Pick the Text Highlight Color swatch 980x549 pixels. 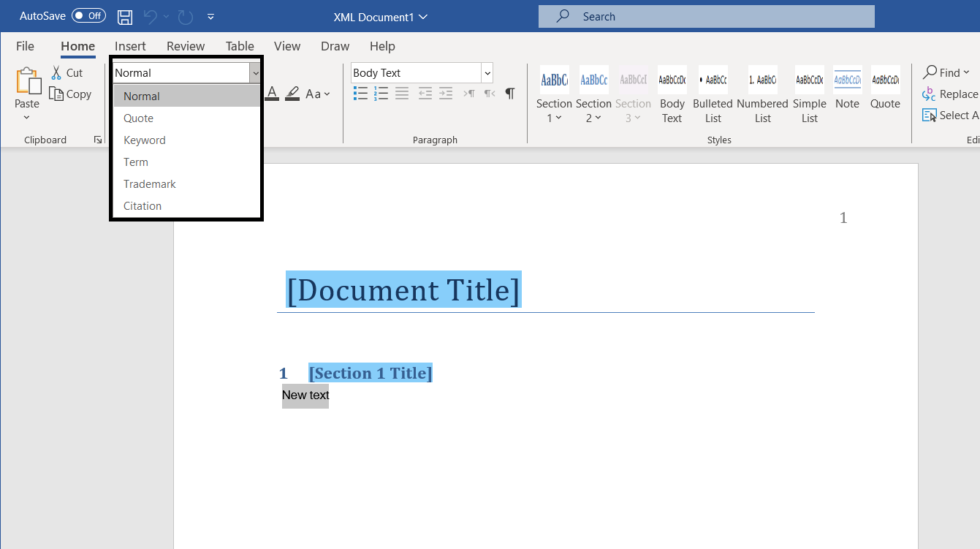pyautogui.click(x=292, y=93)
